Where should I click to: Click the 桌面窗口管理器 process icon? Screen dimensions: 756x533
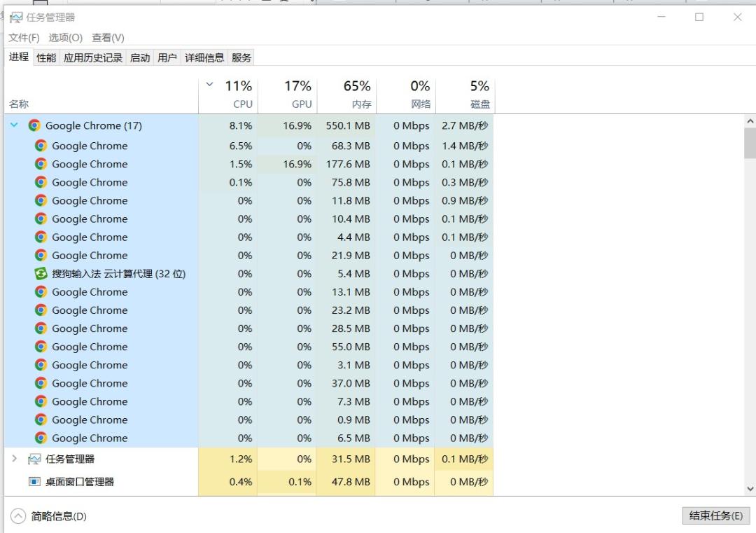pos(34,481)
